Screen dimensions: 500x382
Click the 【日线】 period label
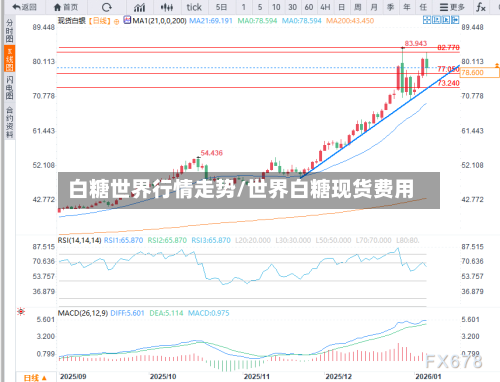(100, 21)
